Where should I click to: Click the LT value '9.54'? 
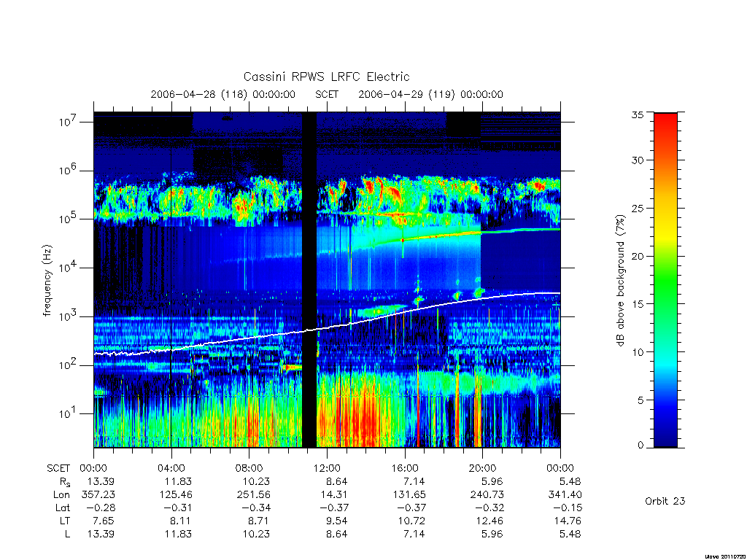tap(336, 521)
